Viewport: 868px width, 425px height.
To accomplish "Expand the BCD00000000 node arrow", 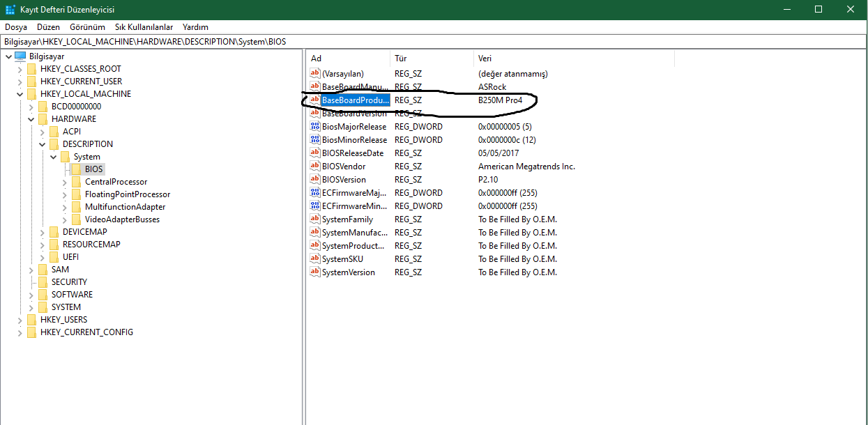I will point(31,107).
